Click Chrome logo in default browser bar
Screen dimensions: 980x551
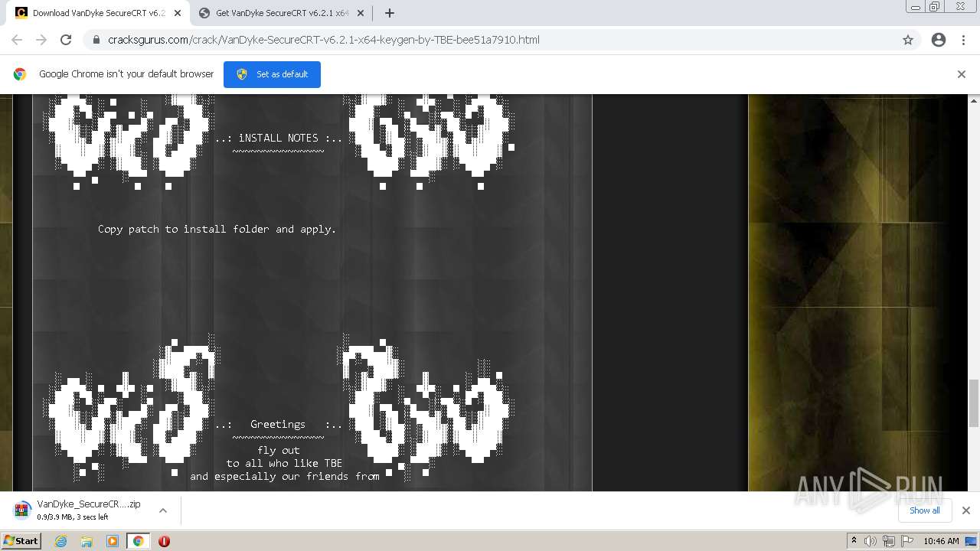(20, 74)
